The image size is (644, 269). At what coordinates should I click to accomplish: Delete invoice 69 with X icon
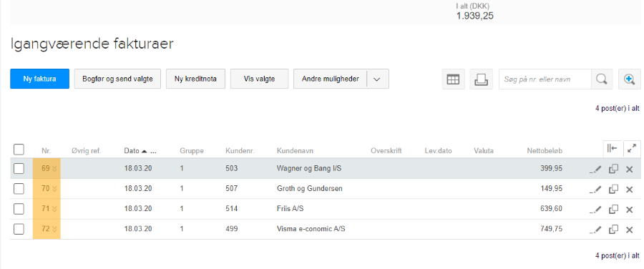point(629,170)
